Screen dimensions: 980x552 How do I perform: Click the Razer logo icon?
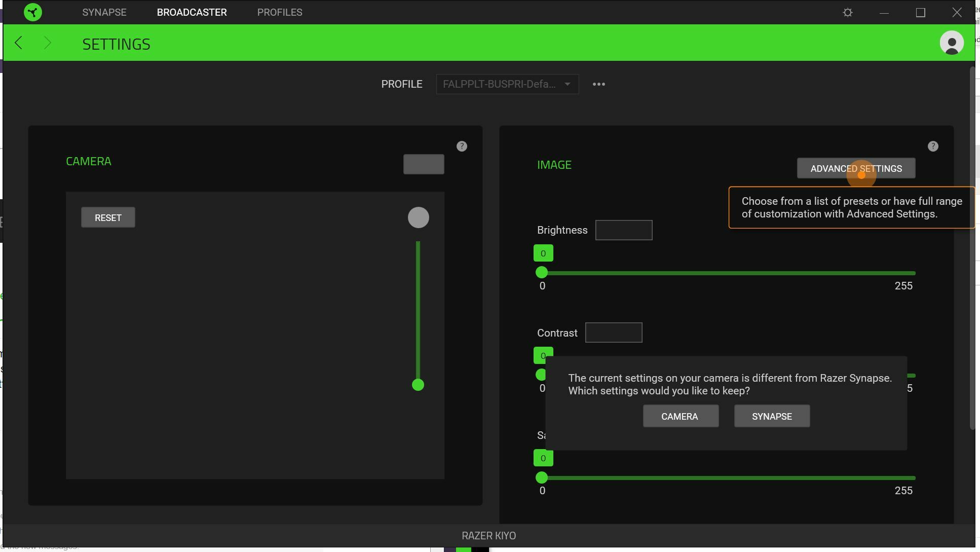coord(33,12)
